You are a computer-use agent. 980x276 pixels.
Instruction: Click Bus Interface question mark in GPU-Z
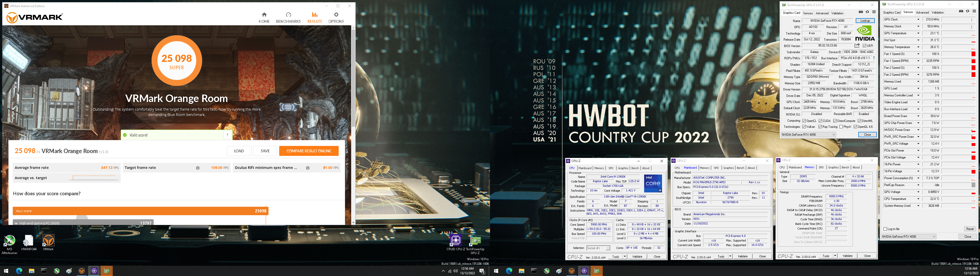[874, 58]
